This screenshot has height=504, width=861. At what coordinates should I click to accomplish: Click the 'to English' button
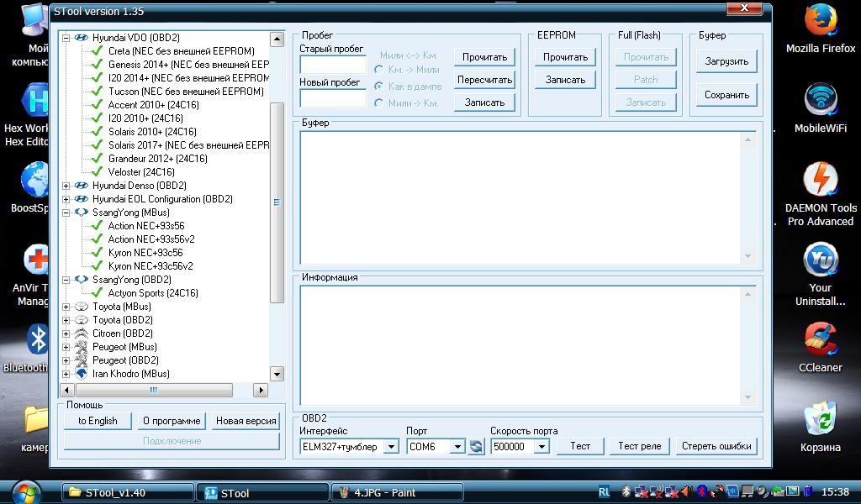(98, 421)
